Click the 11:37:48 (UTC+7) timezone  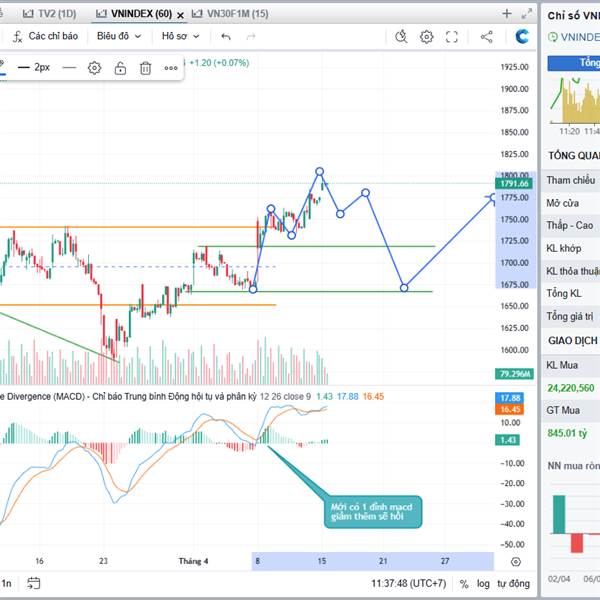coord(409,584)
